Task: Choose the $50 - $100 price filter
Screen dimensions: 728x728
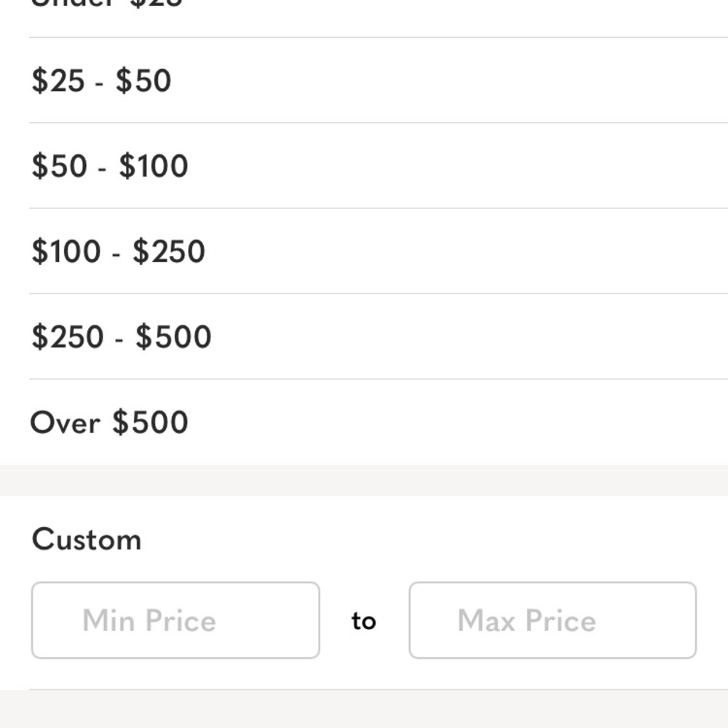Action: [x=110, y=166]
